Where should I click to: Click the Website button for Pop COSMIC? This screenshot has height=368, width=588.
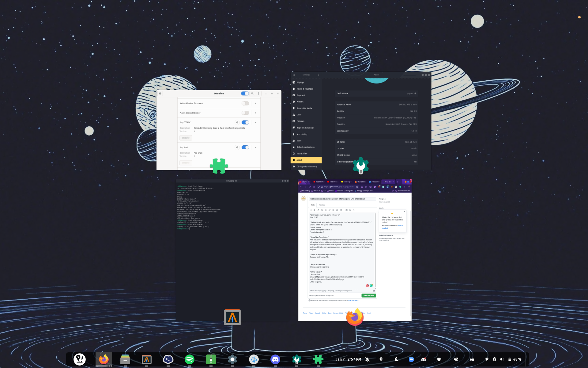tap(186, 138)
